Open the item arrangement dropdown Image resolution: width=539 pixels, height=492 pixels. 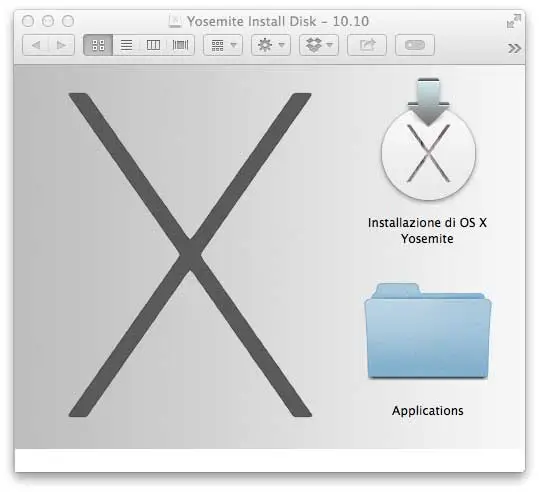(223, 45)
